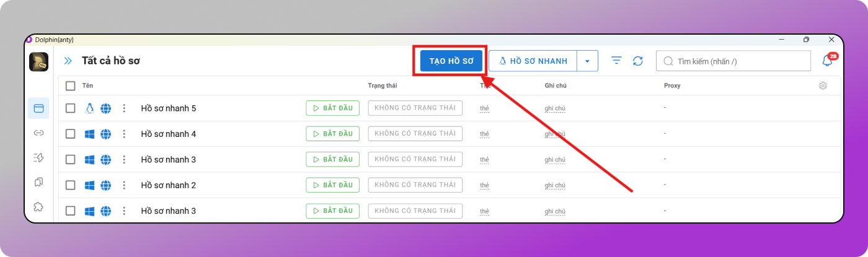Click the filter icon in the toolbar

click(616, 61)
